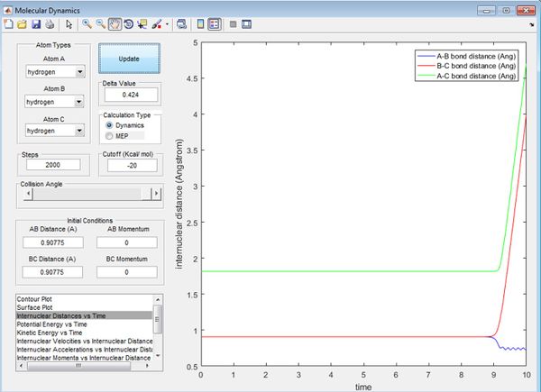Image resolution: width=541 pixels, height=392 pixels.
Task: Choose Contour Plot from the plot list
Action: tap(36, 298)
